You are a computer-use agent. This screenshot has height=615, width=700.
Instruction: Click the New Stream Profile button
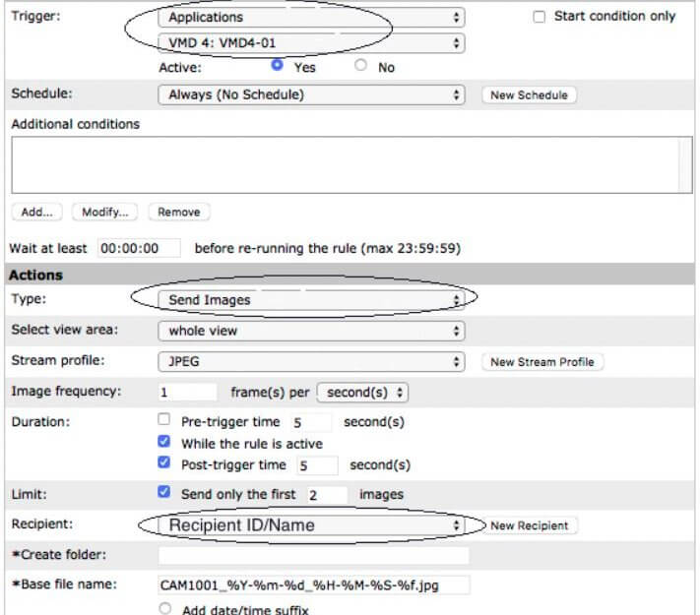542,362
